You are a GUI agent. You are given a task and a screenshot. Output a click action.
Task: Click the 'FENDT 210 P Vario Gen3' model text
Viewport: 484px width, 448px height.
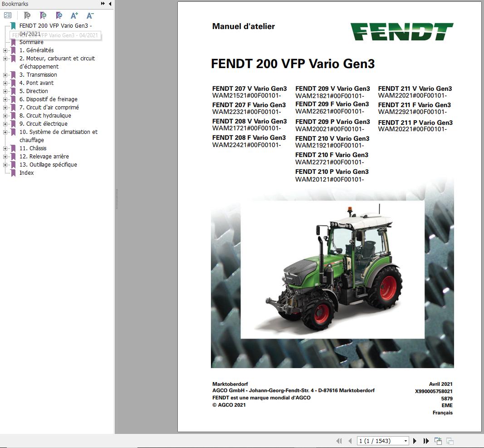(332, 172)
